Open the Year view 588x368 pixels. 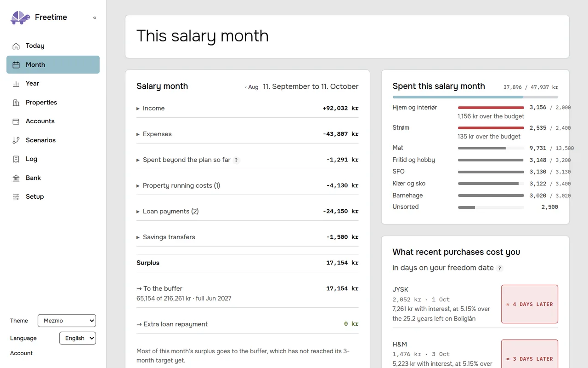53,84
